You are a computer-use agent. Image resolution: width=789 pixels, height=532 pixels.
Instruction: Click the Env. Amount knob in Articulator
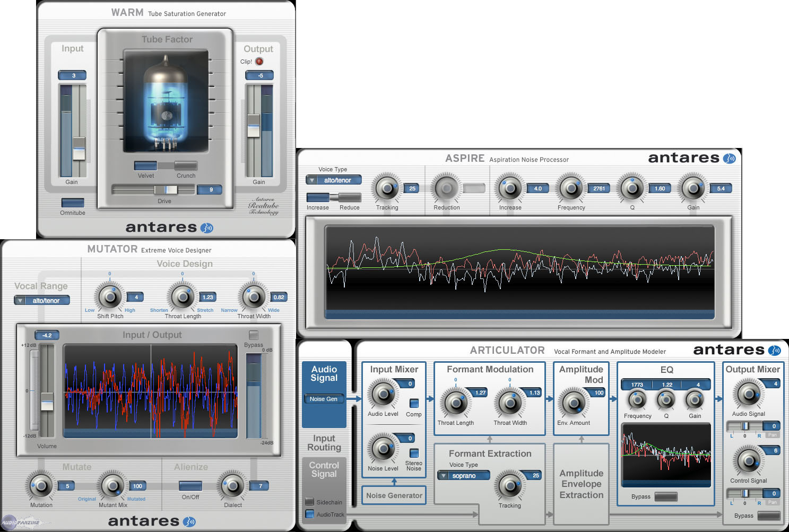pyautogui.click(x=574, y=403)
